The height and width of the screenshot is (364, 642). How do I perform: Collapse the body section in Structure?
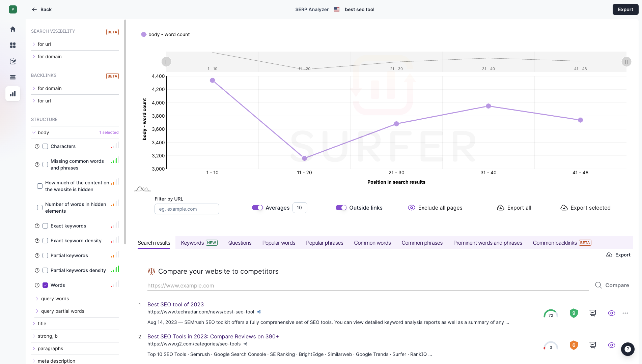pos(33,132)
